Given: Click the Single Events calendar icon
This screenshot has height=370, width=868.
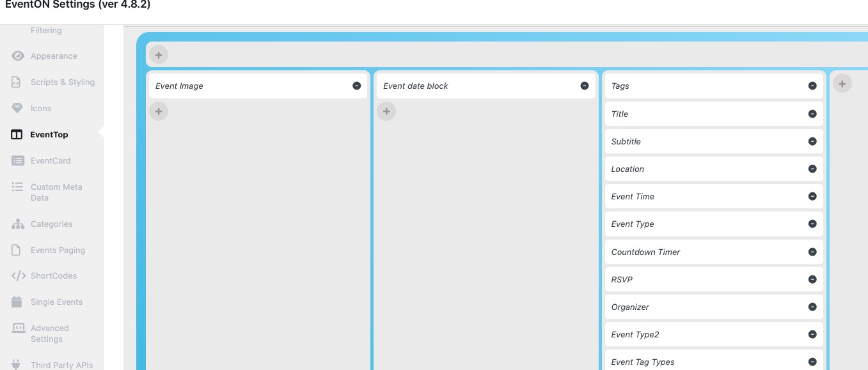Looking at the screenshot, I should point(17,302).
